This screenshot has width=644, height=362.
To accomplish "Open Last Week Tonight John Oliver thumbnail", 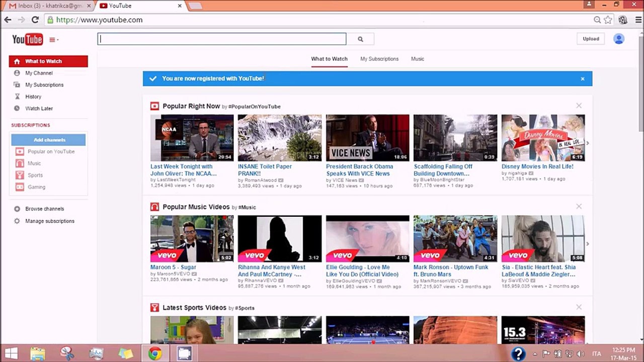I will point(192,138).
